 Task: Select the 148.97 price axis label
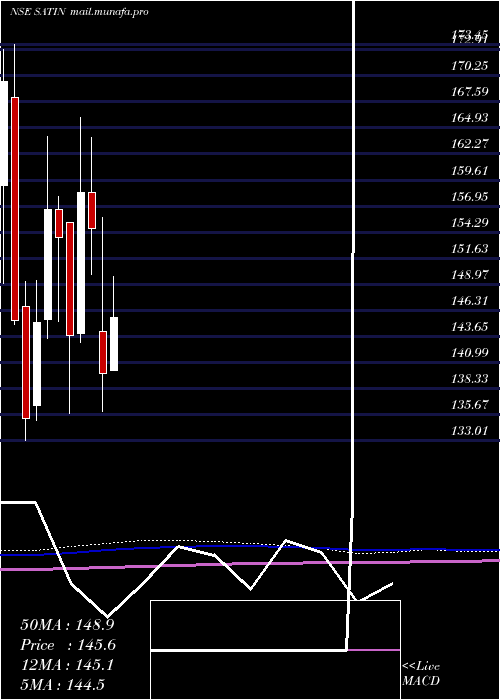click(x=470, y=275)
